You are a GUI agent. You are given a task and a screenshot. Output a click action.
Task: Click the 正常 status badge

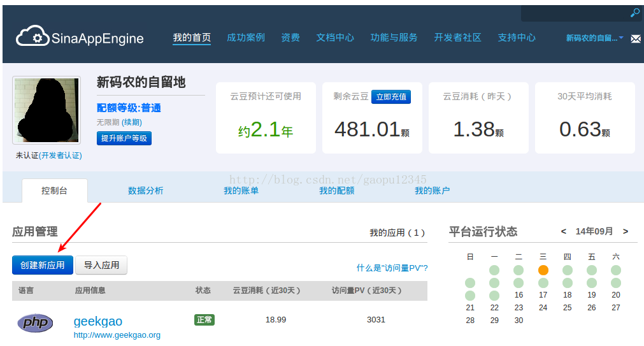(204, 320)
